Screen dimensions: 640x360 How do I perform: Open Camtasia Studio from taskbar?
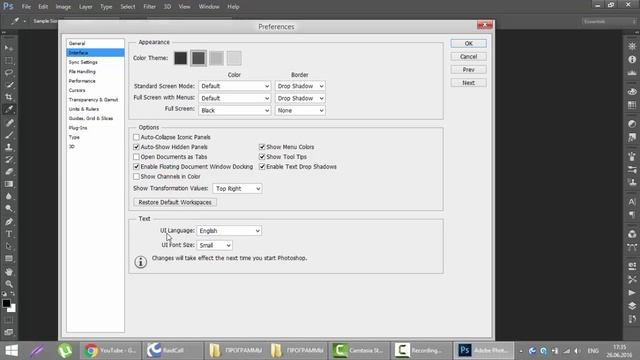point(359,350)
